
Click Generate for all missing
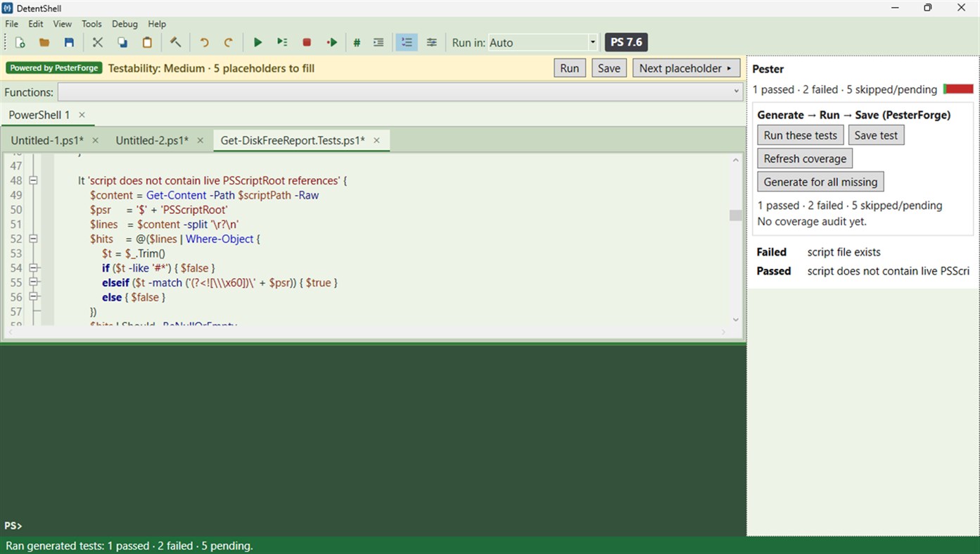tap(820, 182)
